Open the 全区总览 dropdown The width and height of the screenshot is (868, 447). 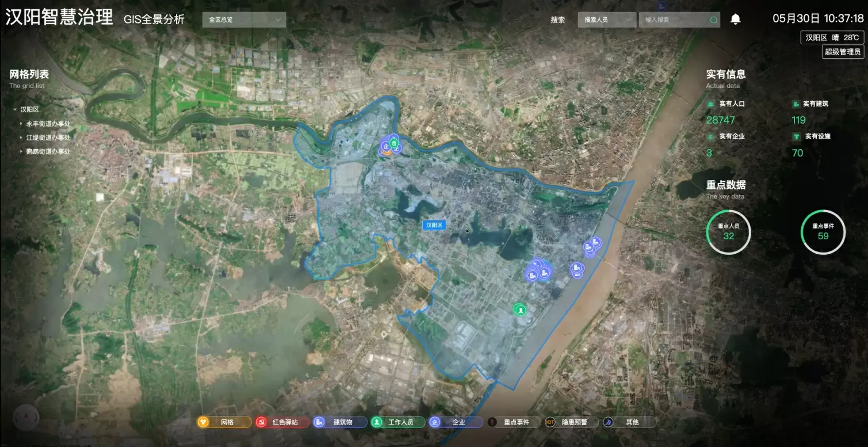244,20
